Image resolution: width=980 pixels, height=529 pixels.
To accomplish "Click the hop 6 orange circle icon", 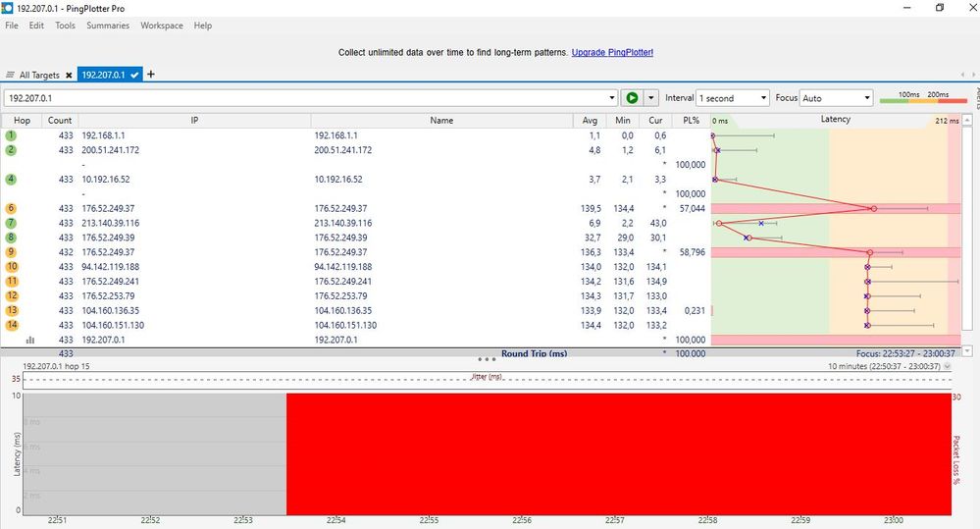I will click(11, 208).
